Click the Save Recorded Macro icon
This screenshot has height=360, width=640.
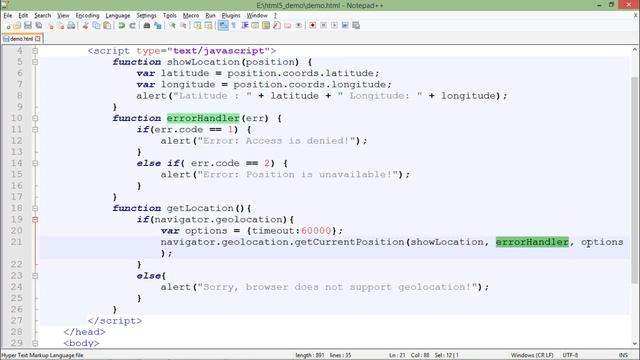[x=356, y=26]
